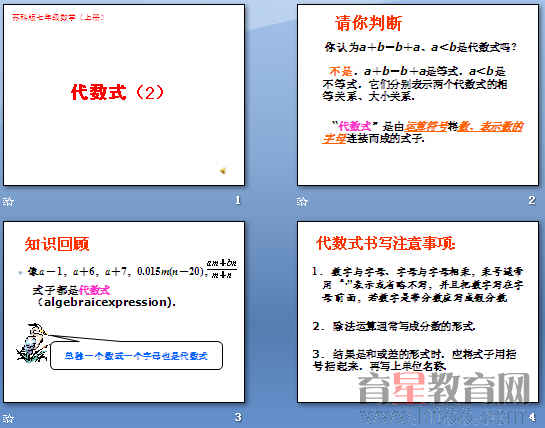Viewport: 545px width, 428px height.
Task: Click the red title 代数式（2） on slide 1
Action: pyautogui.click(x=117, y=92)
